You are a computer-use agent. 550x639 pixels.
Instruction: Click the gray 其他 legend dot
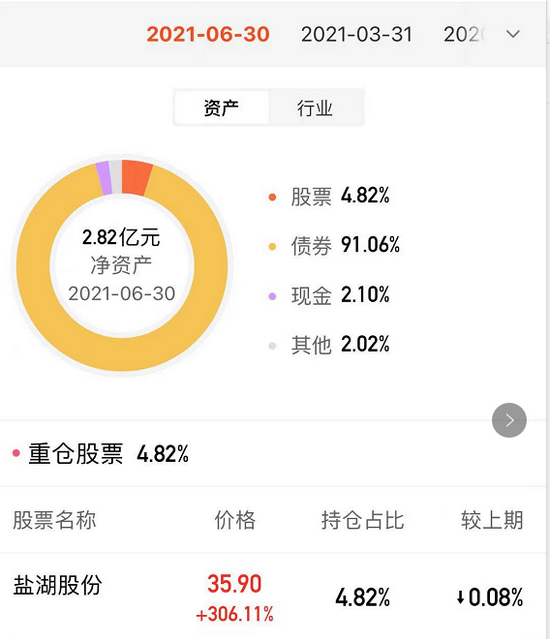272,346
